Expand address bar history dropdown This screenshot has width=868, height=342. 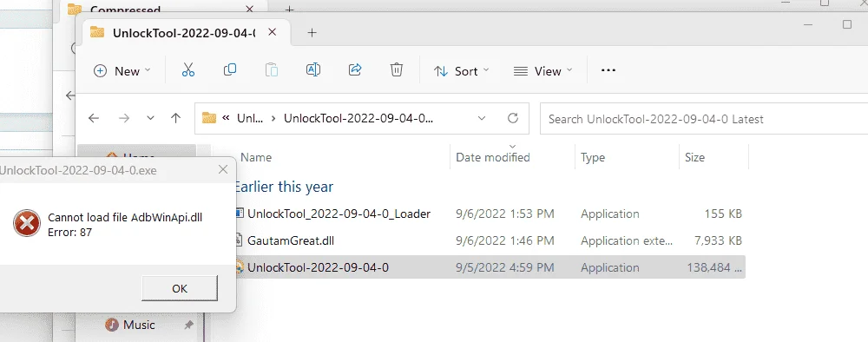point(482,118)
